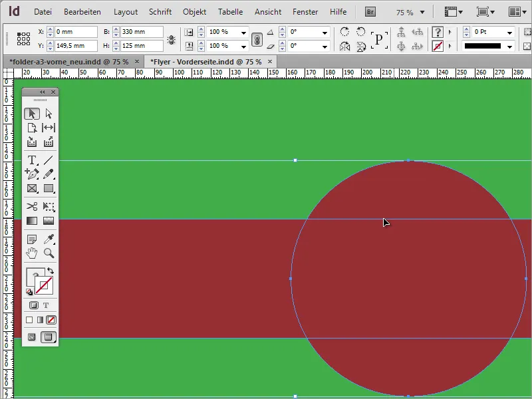
Task: Toggle the constrain proportions link for scaling
Action: (x=256, y=38)
